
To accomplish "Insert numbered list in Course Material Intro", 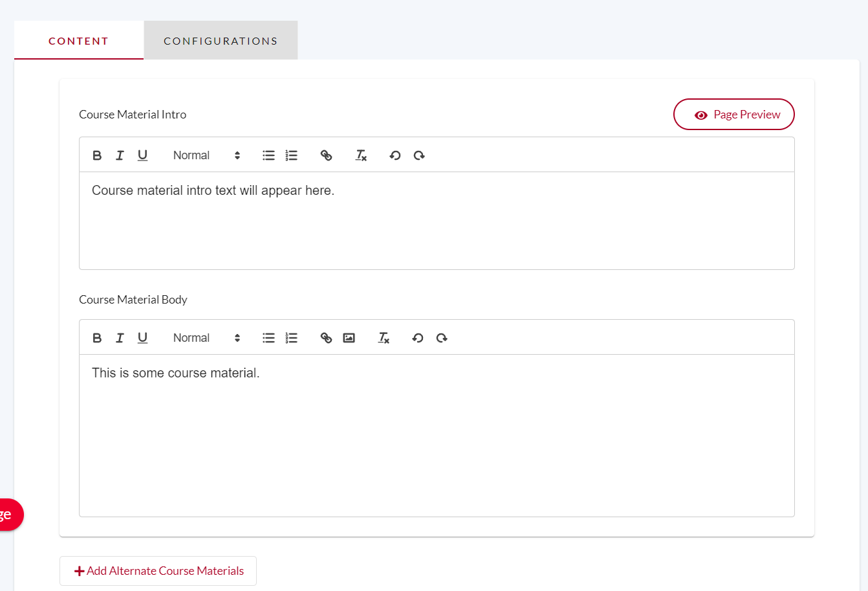I will 292,155.
